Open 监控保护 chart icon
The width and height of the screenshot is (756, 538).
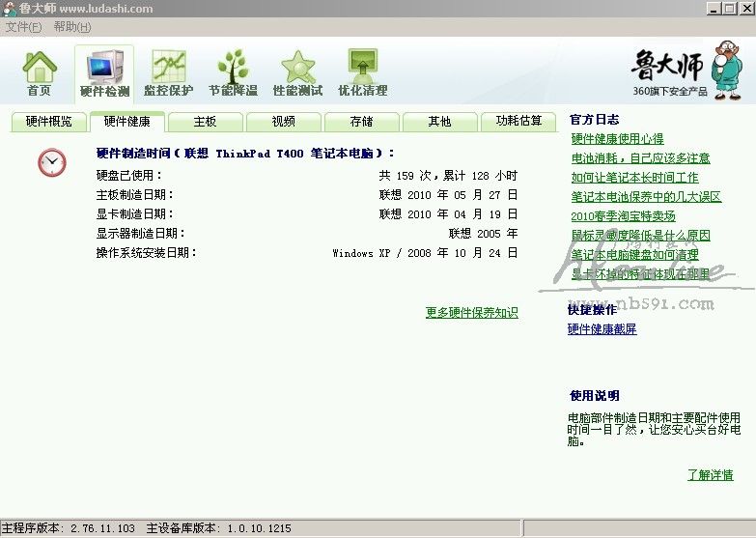pyautogui.click(x=168, y=73)
